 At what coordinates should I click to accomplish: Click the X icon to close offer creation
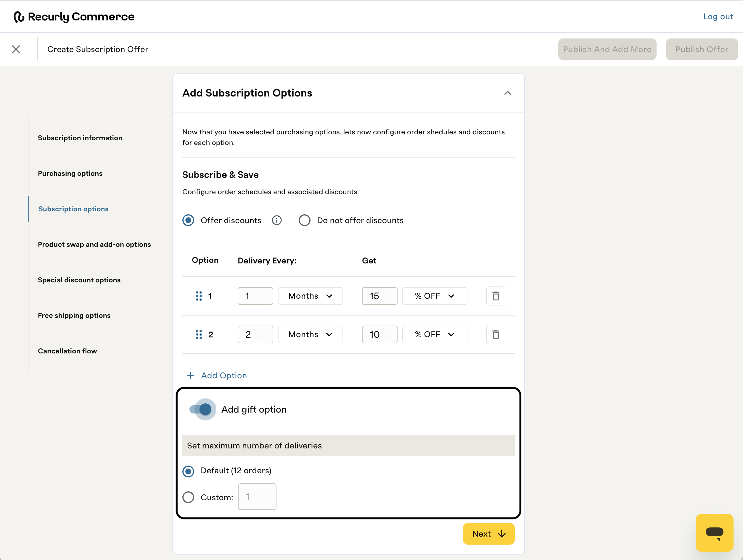tap(16, 49)
